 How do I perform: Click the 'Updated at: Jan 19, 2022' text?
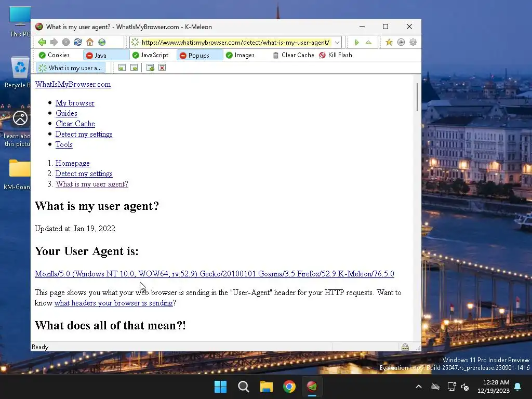[x=75, y=229]
